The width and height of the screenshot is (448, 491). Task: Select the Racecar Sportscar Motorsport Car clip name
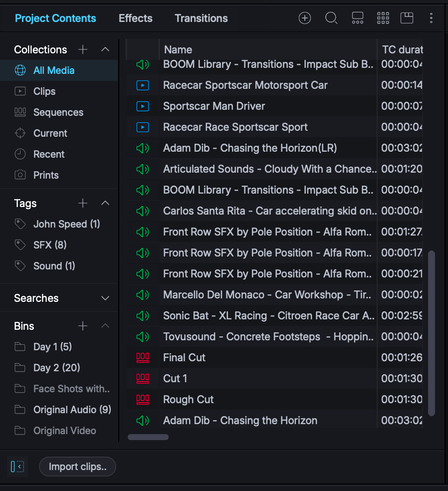pyautogui.click(x=245, y=85)
